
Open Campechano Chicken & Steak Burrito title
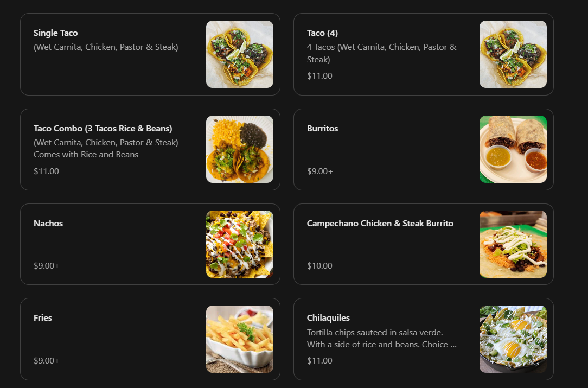380,223
